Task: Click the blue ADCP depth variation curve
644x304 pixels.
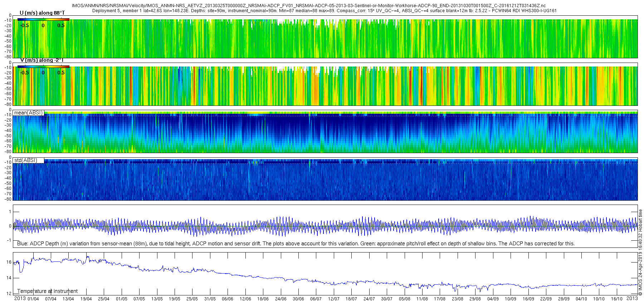Action: (x=325, y=226)
